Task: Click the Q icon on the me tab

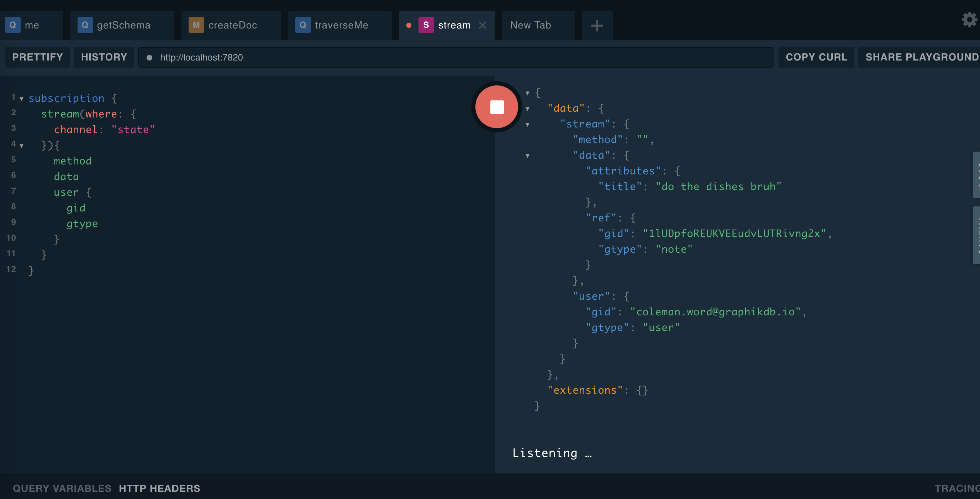Action: 12,25
